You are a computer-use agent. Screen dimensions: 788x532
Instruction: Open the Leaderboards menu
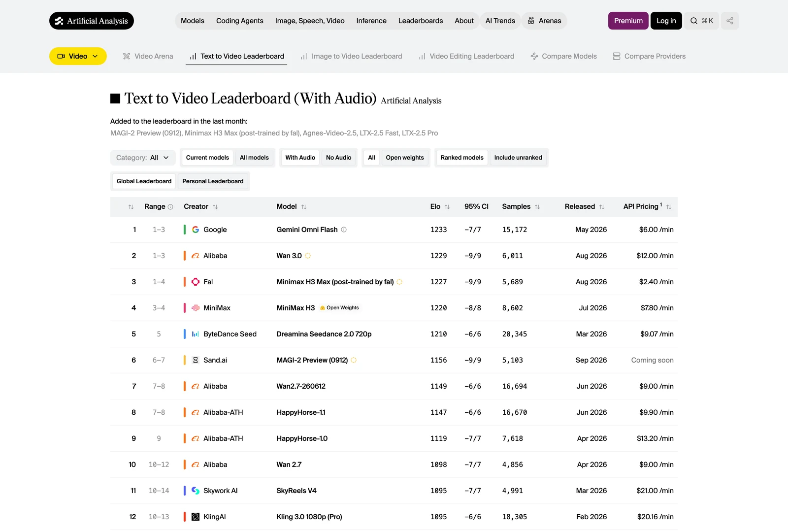[421, 21]
